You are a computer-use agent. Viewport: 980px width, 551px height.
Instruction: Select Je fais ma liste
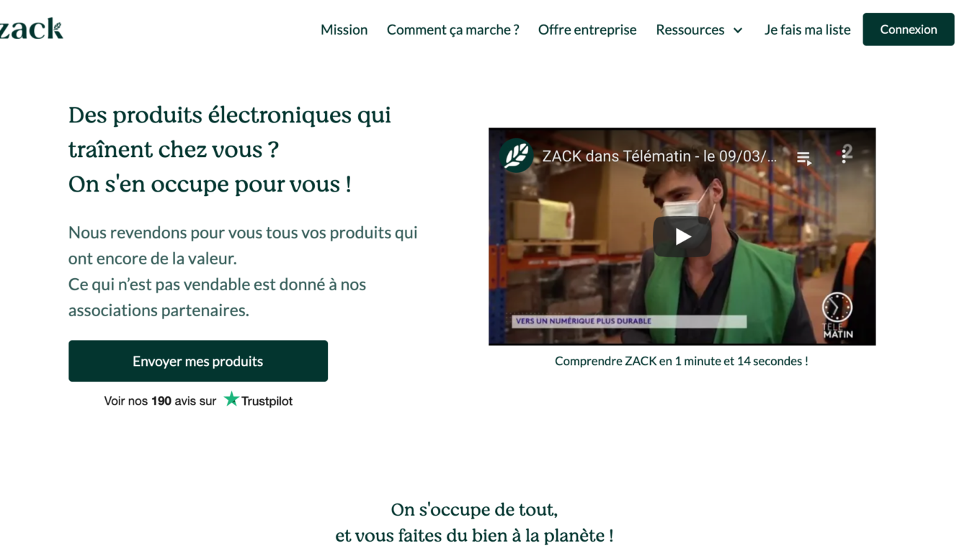(807, 30)
